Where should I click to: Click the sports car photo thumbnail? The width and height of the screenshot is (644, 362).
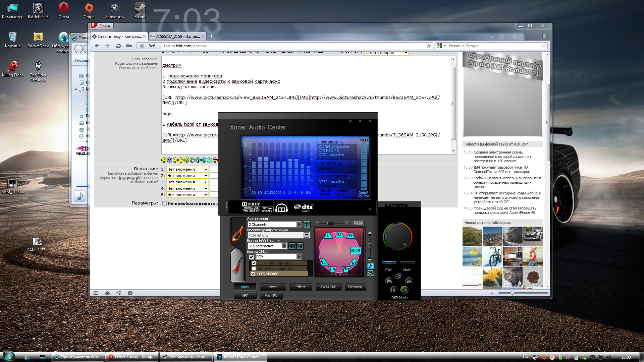(x=533, y=236)
